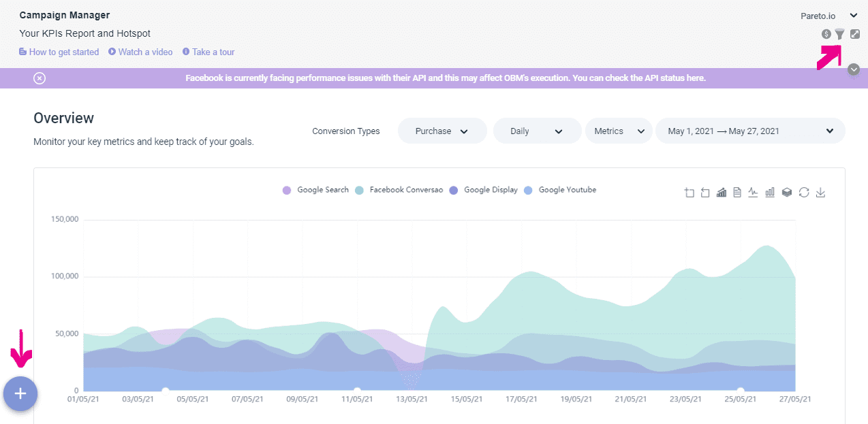The width and height of the screenshot is (868, 424).
Task: Enable chart area zoom tool
Action: point(689,193)
